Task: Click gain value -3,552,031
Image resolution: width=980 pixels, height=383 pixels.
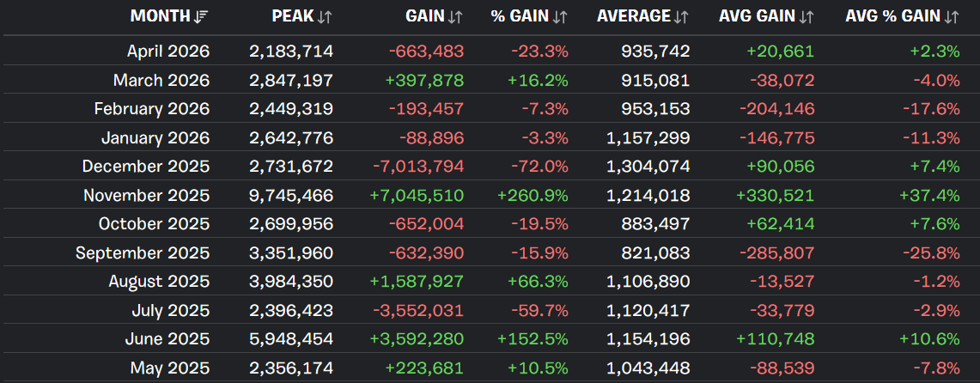Action: 418,311
